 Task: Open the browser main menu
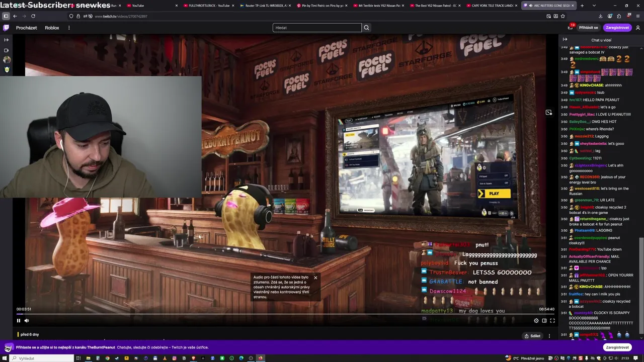coord(637,16)
